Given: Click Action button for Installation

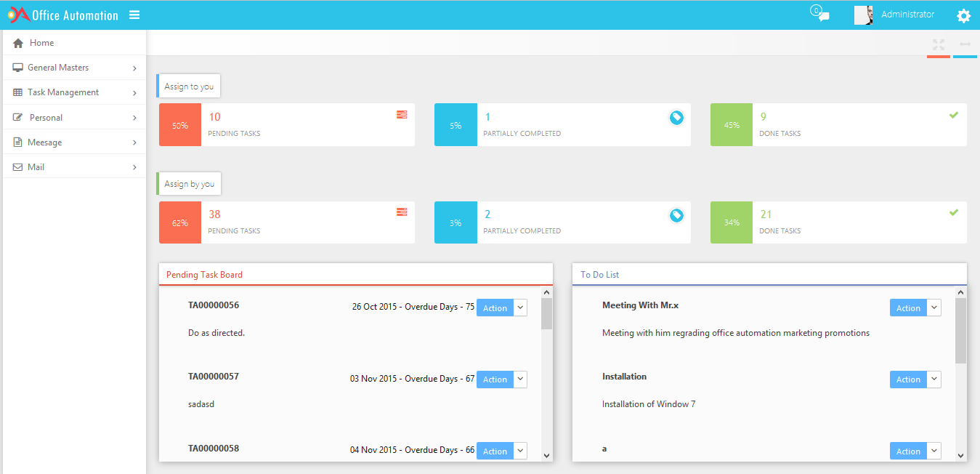Looking at the screenshot, I should tap(908, 379).
